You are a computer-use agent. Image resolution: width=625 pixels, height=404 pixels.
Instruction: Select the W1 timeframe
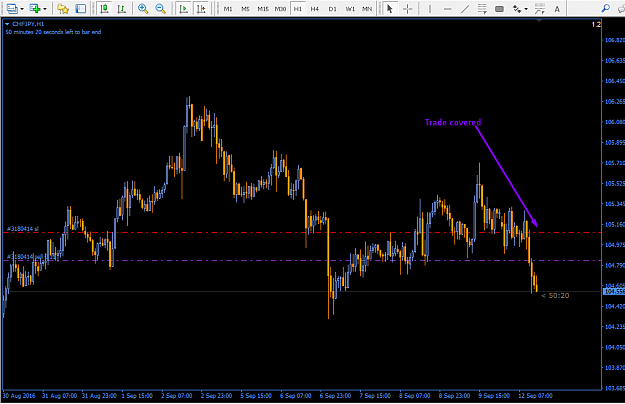click(350, 9)
